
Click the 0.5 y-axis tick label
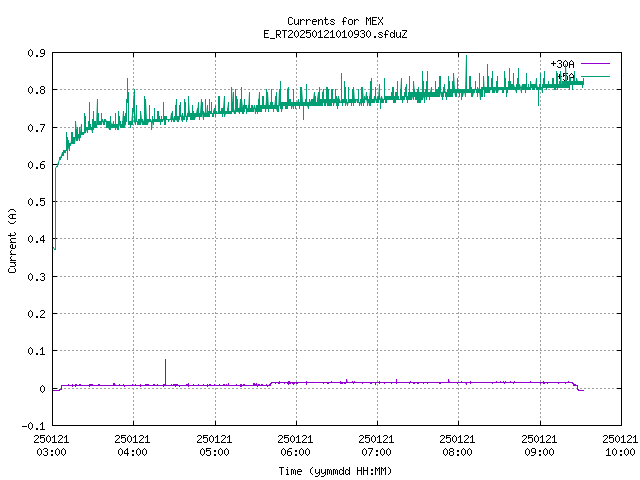tap(36, 202)
